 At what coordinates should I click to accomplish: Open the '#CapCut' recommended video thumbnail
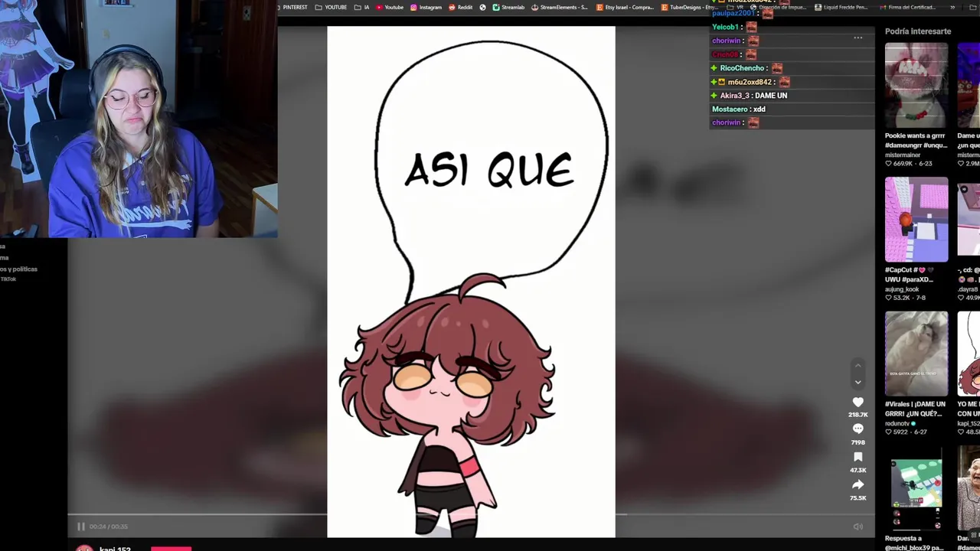pyautogui.click(x=916, y=220)
